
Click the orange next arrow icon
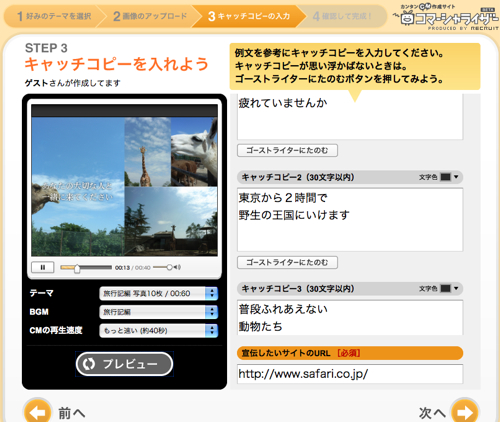pos(465,412)
